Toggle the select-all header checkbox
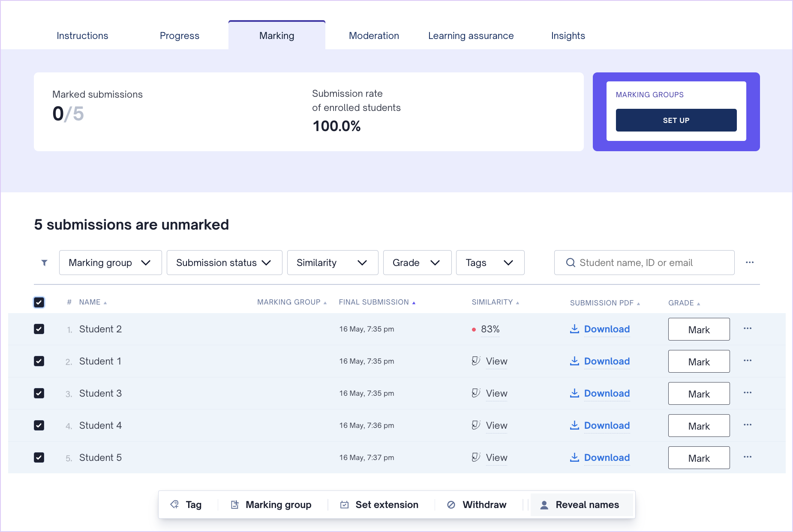Viewport: 793px width, 532px height. (x=39, y=302)
